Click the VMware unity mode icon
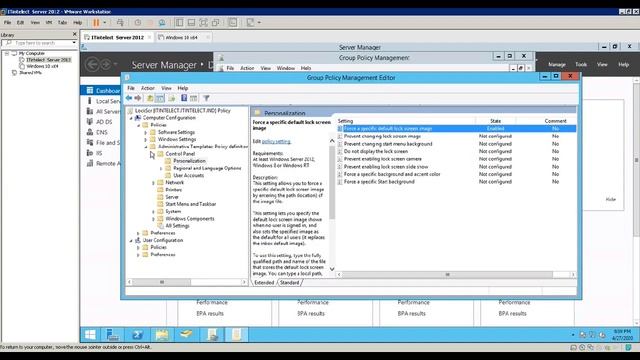640x360 pixels. pyautogui.click(x=216, y=22)
